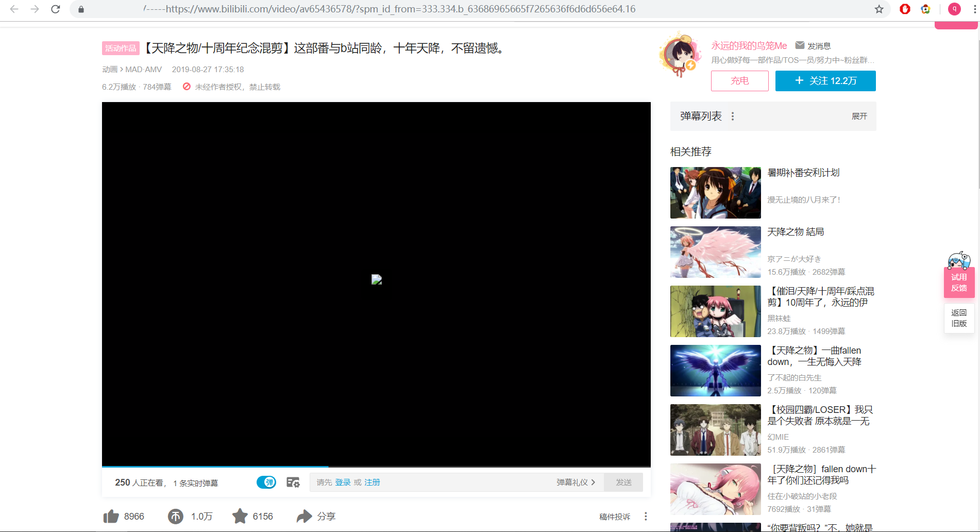Toggle the bookmark star in the address bar
The width and height of the screenshot is (980, 532).
[x=878, y=9]
